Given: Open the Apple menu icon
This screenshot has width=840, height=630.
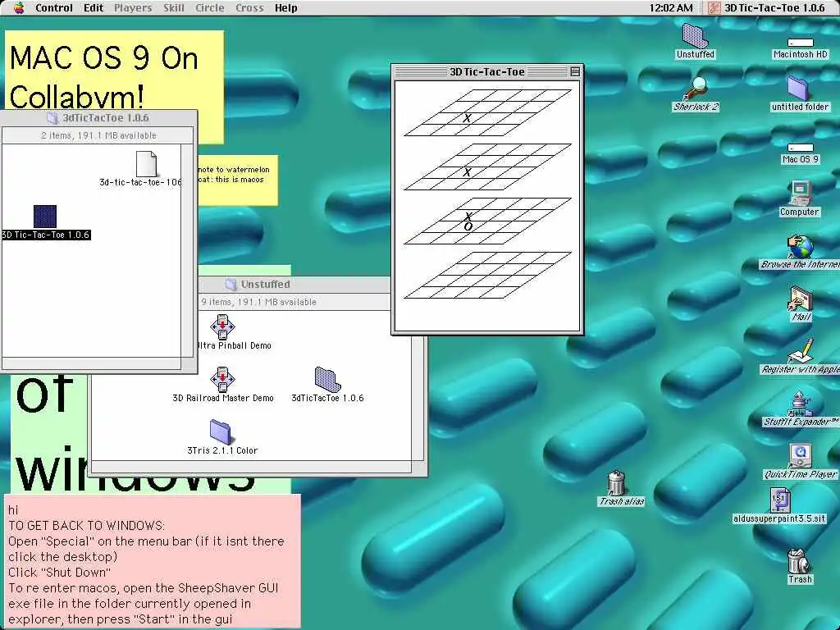Looking at the screenshot, I should pos(19,7).
